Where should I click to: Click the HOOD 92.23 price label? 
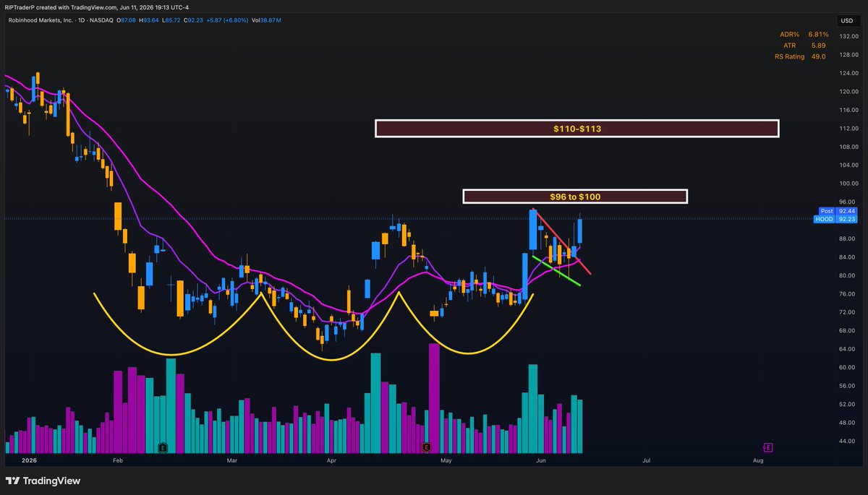[x=836, y=219]
